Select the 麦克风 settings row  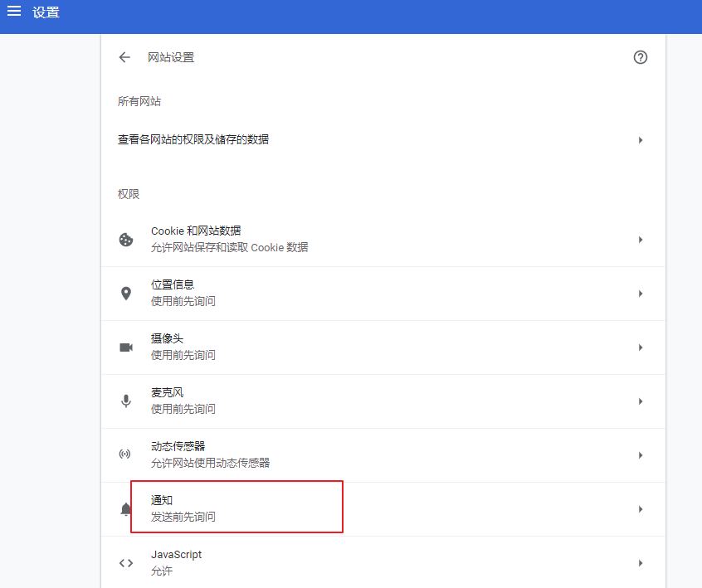[x=332, y=401]
